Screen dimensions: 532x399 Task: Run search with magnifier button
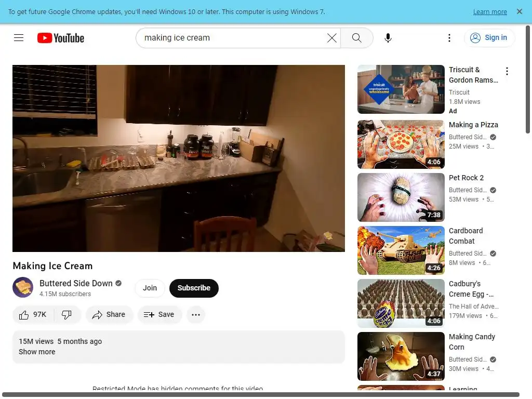(356, 37)
